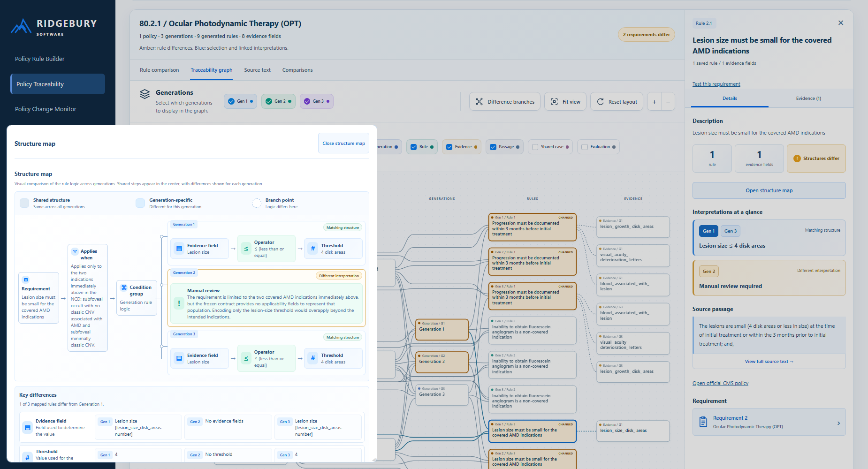Open the Comparisons tab
The image size is (868, 469).
click(297, 70)
